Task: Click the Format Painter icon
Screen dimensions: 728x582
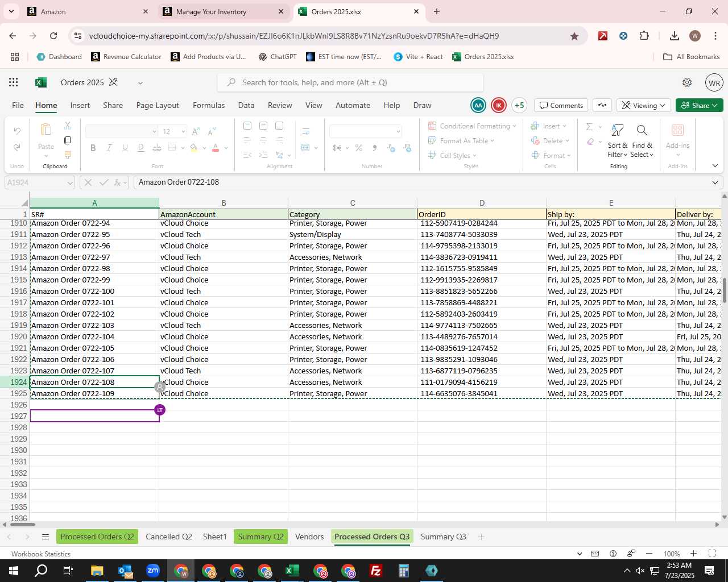Action: click(68, 155)
